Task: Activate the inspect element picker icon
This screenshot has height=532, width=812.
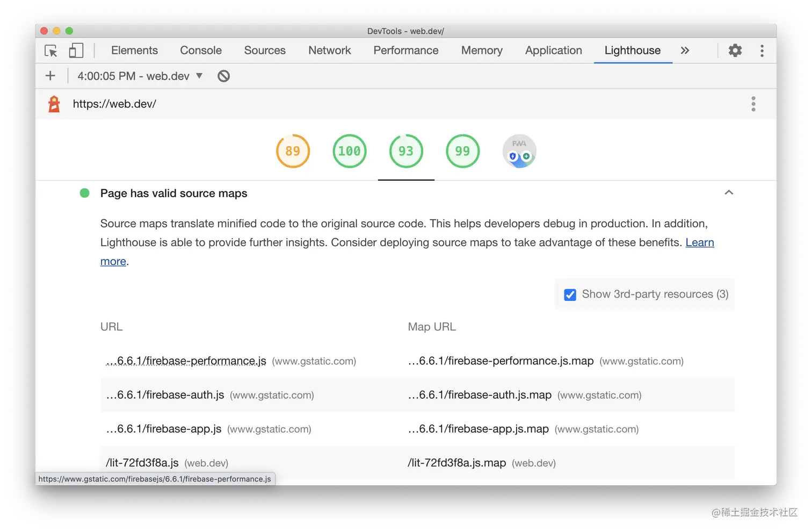Action: pyautogui.click(x=51, y=51)
